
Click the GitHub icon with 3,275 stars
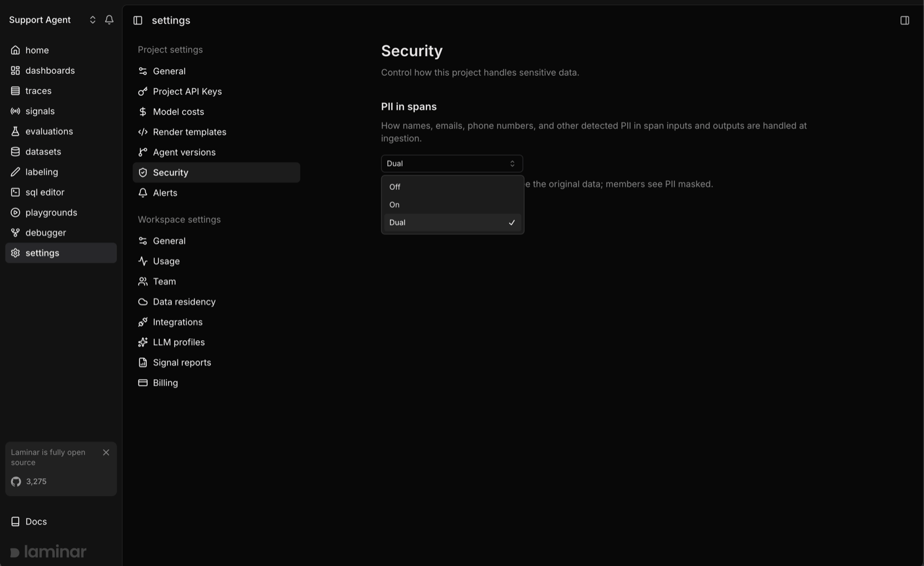point(16,482)
